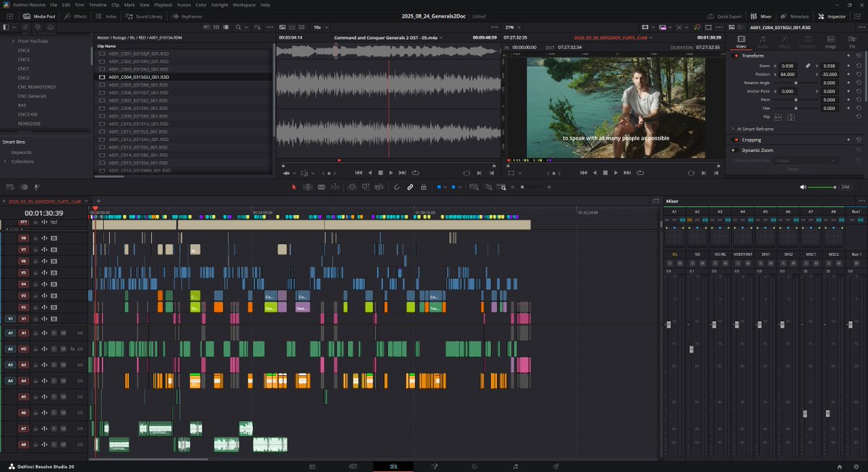This screenshot has height=472, width=868.
Task: Open the Fairlight page music note icon
Action: (x=515, y=466)
